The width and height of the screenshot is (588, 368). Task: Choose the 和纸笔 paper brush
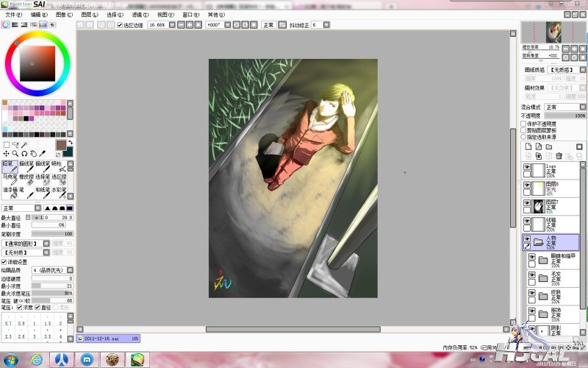(x=43, y=193)
